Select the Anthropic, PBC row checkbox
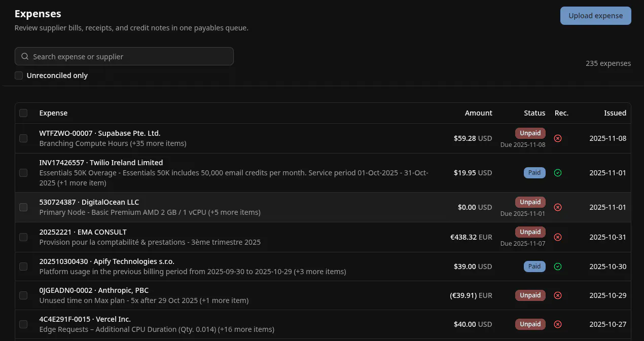 [x=23, y=295]
